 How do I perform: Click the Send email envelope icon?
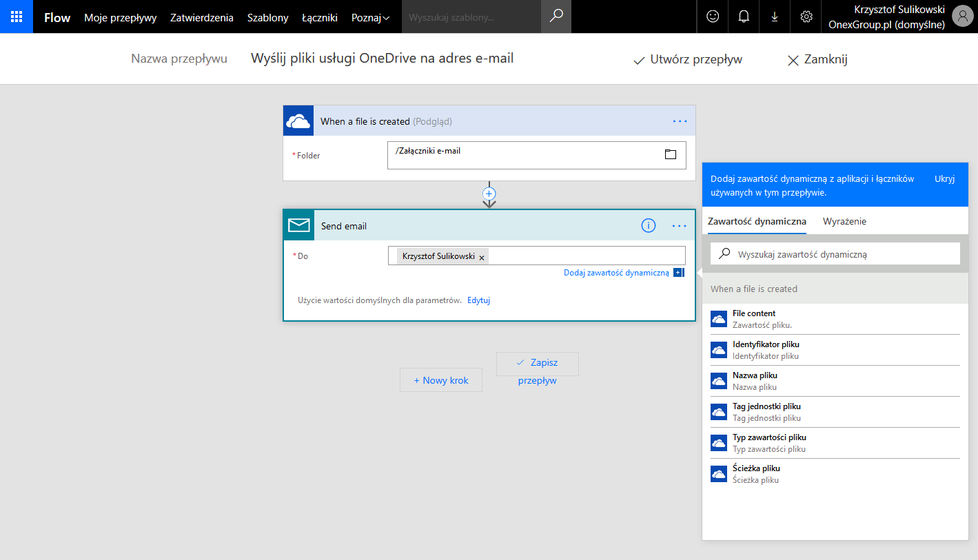point(299,225)
